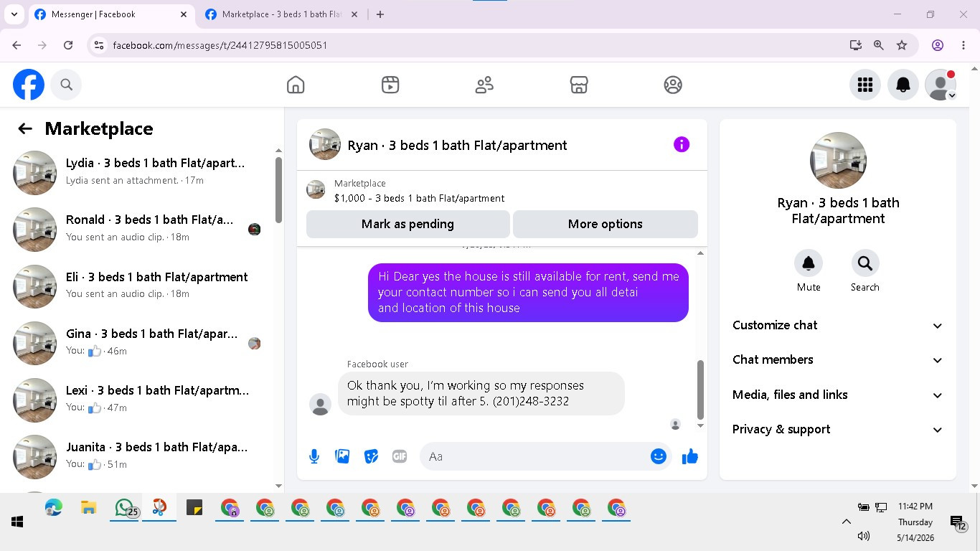This screenshot has width=980, height=551.
Task: Bookmark this page with the star icon
Action: coord(902,45)
